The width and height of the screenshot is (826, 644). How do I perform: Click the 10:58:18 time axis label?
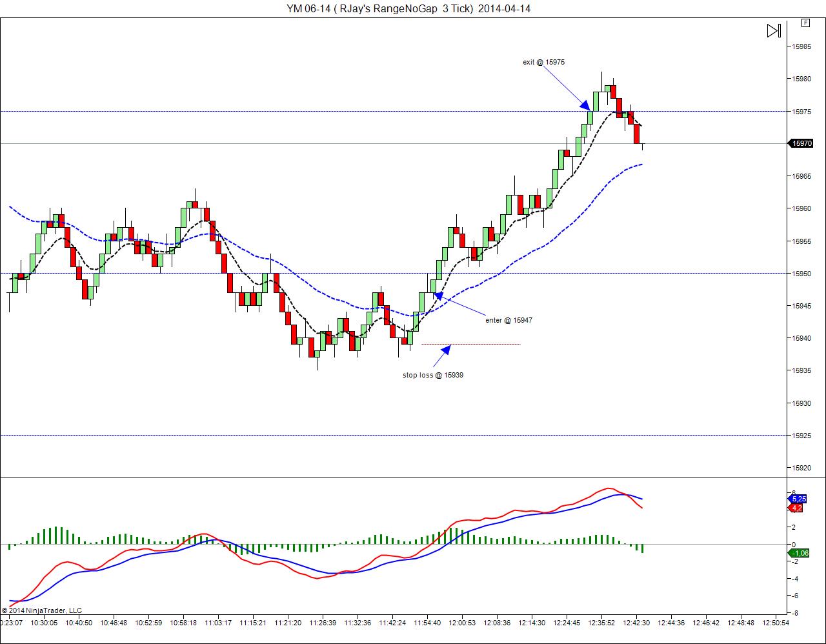pyautogui.click(x=183, y=623)
